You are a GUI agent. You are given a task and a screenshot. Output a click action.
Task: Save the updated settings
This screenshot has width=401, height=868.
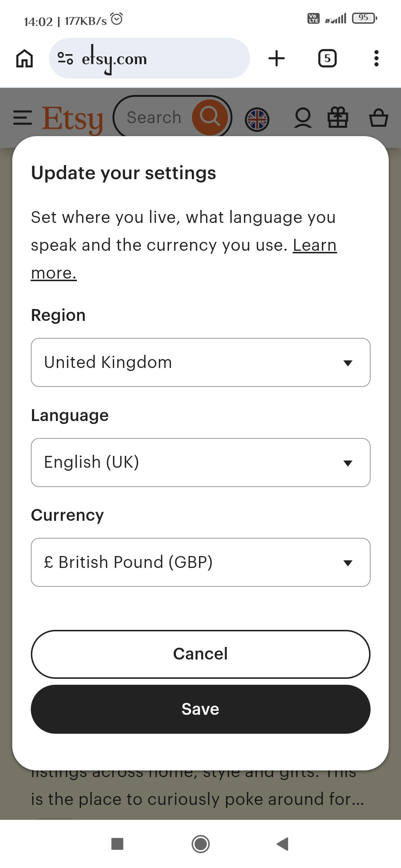200,709
